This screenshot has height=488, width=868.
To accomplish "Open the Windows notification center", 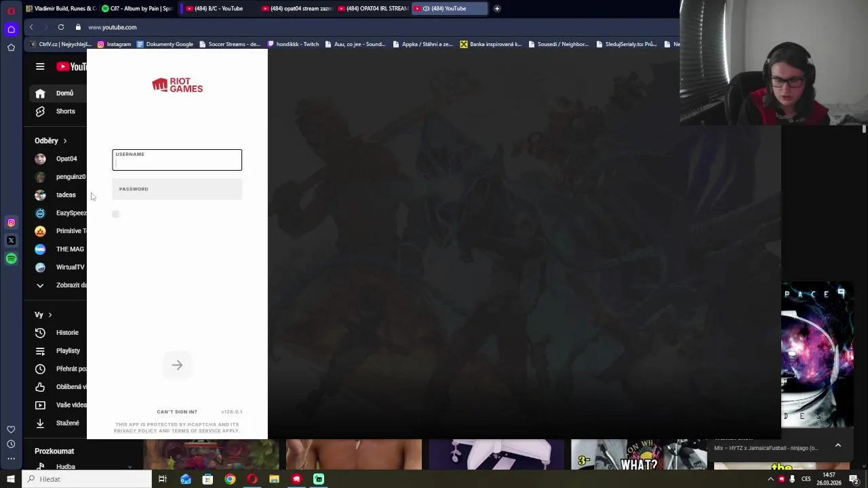I will coord(854,479).
